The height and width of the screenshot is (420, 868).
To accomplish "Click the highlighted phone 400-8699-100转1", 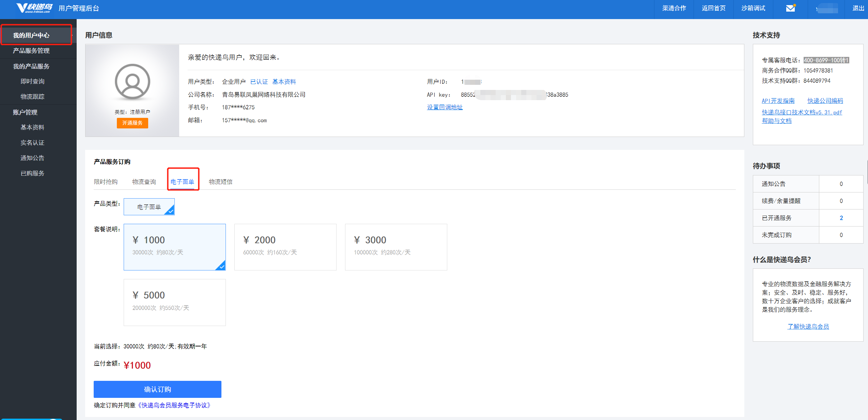I will click(826, 60).
